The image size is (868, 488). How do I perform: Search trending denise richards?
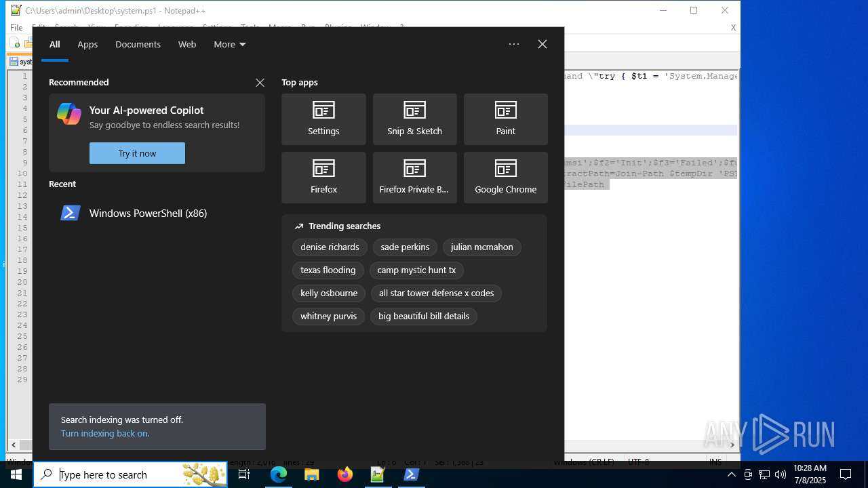point(330,247)
